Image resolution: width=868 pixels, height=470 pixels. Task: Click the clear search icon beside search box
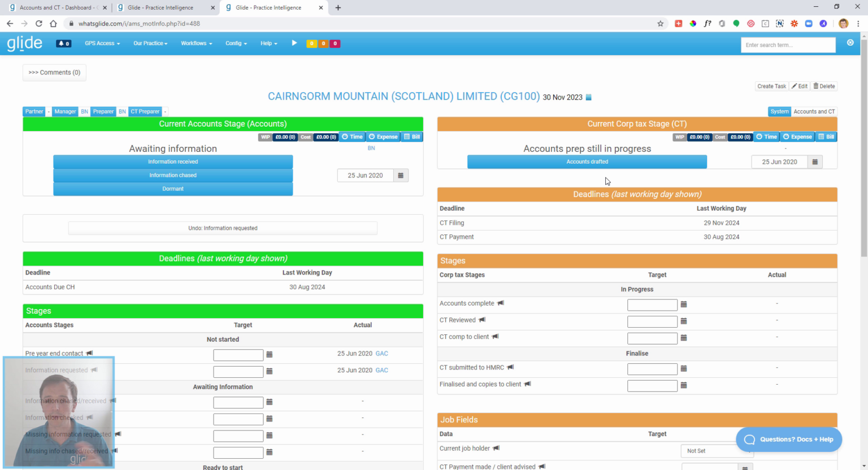tap(850, 43)
